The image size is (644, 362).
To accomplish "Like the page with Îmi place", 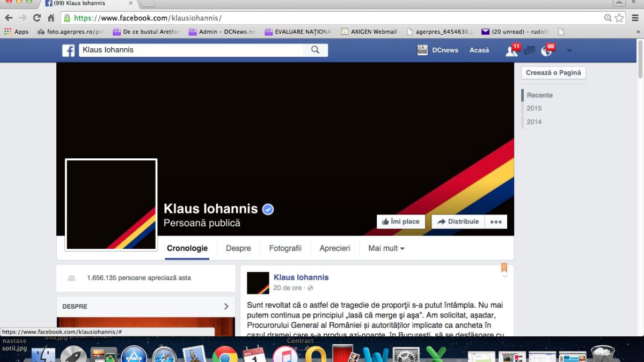I will pyautogui.click(x=401, y=221).
